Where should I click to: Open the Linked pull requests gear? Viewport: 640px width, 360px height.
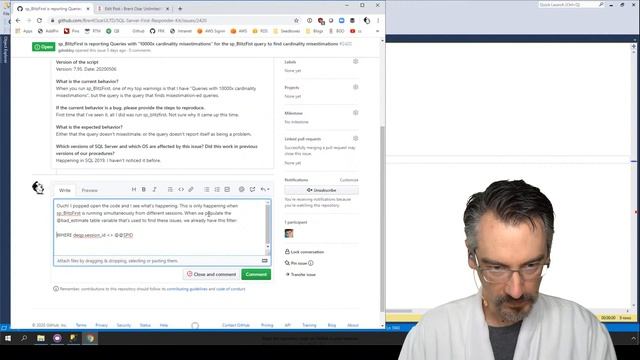click(356, 138)
